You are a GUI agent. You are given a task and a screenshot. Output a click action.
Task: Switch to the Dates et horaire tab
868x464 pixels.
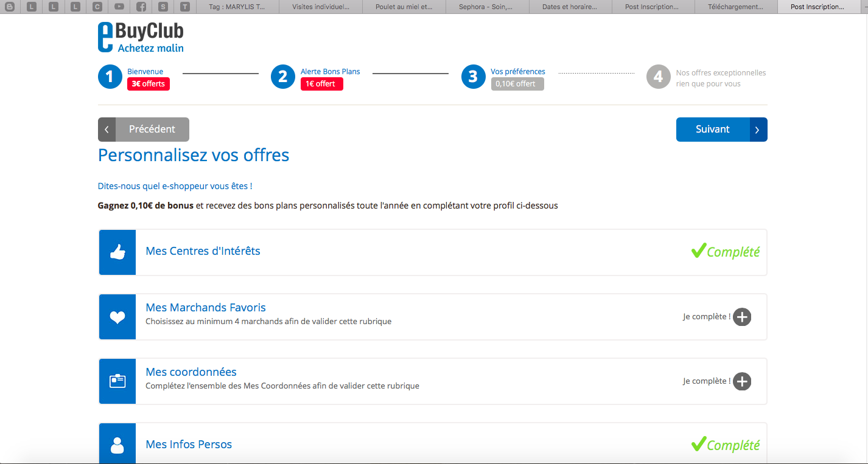(570, 7)
